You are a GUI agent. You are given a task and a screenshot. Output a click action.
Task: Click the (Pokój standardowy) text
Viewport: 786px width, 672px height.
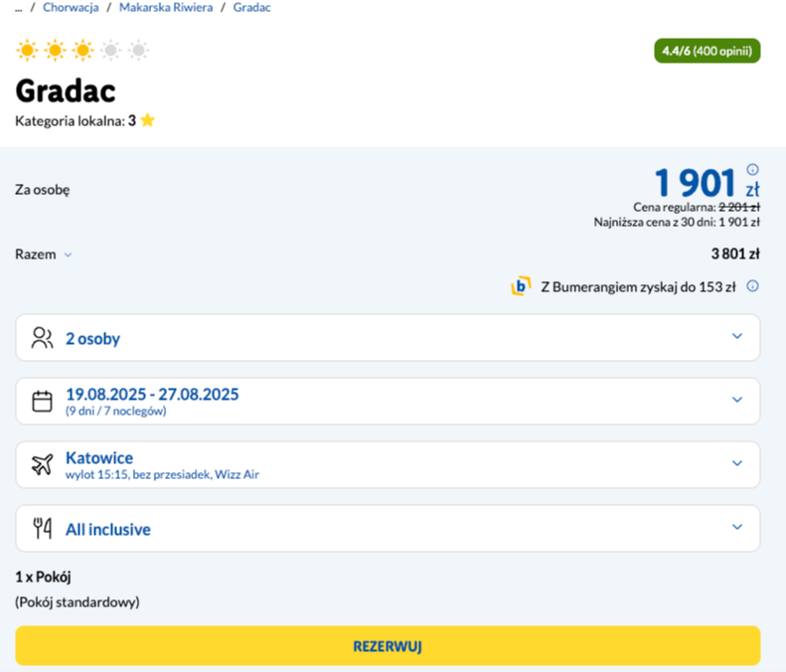78,601
